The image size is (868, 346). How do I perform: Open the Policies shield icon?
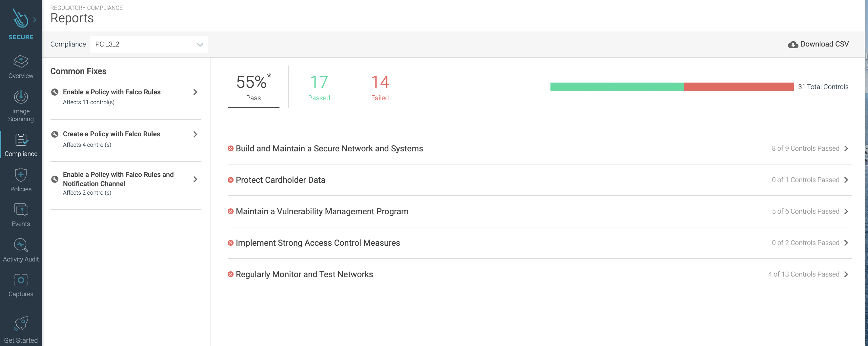pos(21,175)
